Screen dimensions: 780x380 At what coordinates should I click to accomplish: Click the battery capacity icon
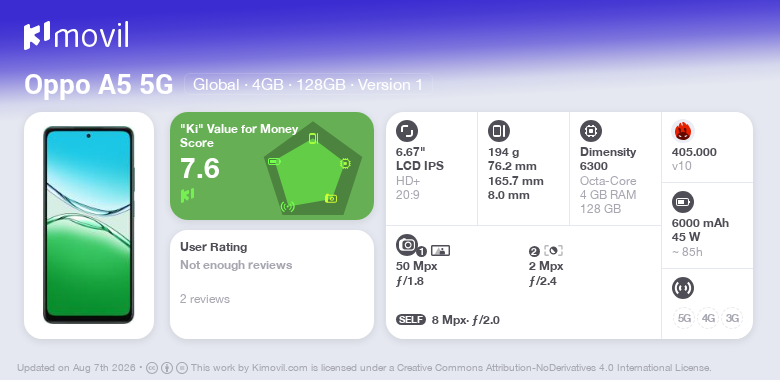(x=682, y=202)
